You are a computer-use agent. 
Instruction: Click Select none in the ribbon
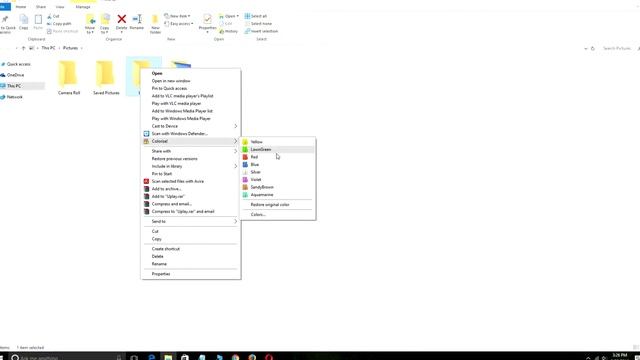[257, 24]
